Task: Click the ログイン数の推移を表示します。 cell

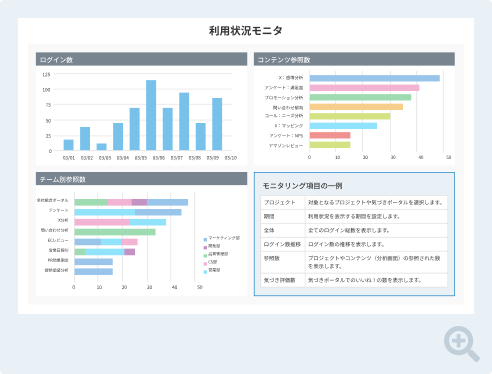Action: 376,244
